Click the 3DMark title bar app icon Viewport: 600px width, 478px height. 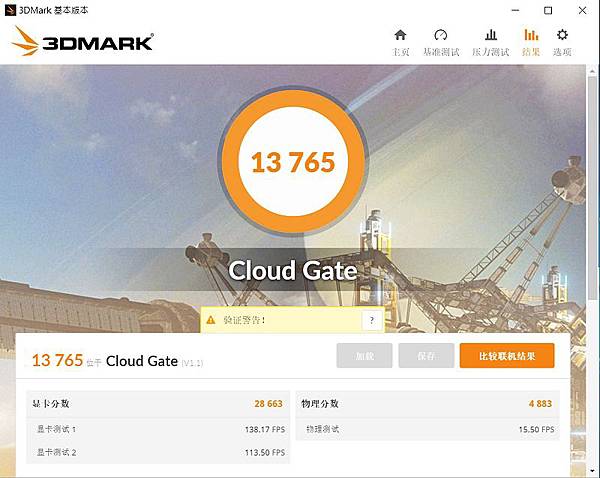[x=10, y=10]
